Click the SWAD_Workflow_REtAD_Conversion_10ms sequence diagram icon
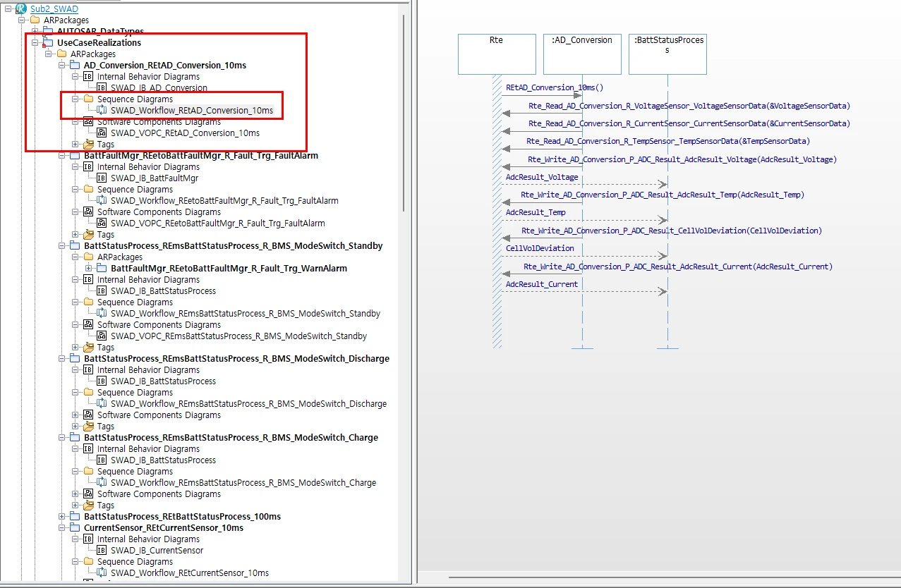The width and height of the screenshot is (901, 588). tap(102, 111)
